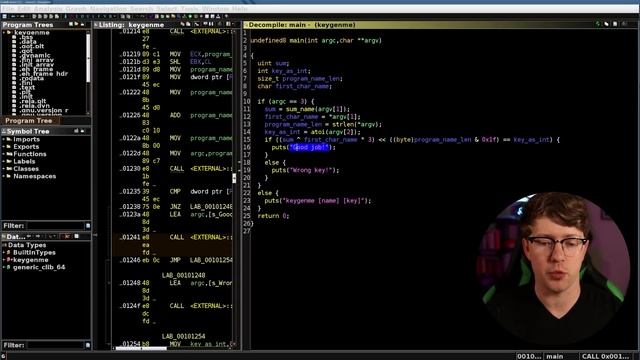The image size is (640, 360).
Task: Click the "Wrong key!" string in decompiler
Action: pyautogui.click(x=312, y=170)
